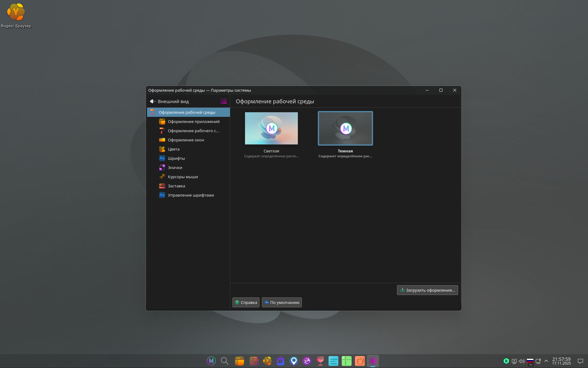
Task: Select Курсоры мыши in the sidebar
Action: 183,177
